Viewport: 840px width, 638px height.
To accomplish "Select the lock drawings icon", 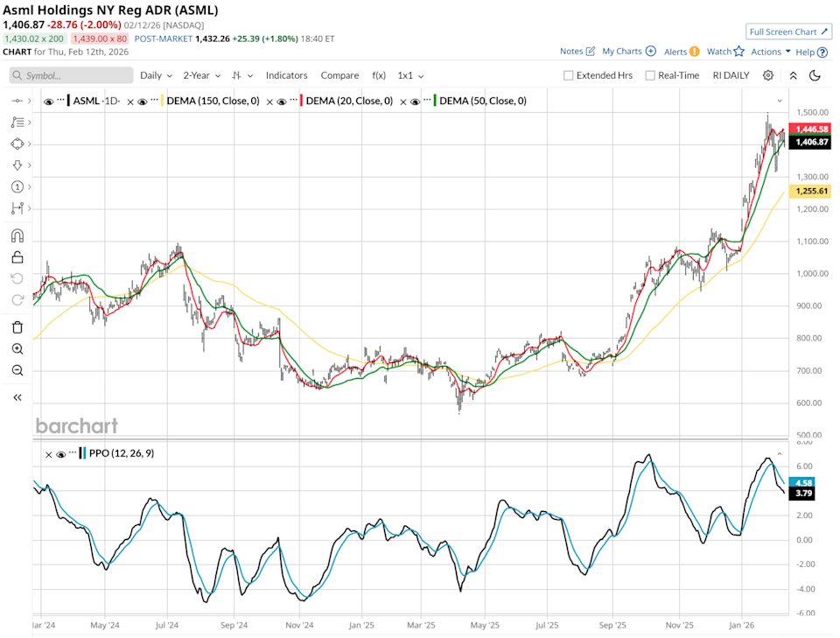I will [x=16, y=256].
